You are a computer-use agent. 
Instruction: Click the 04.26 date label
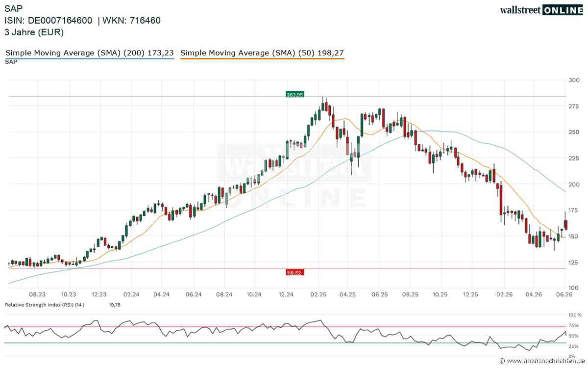534,294
